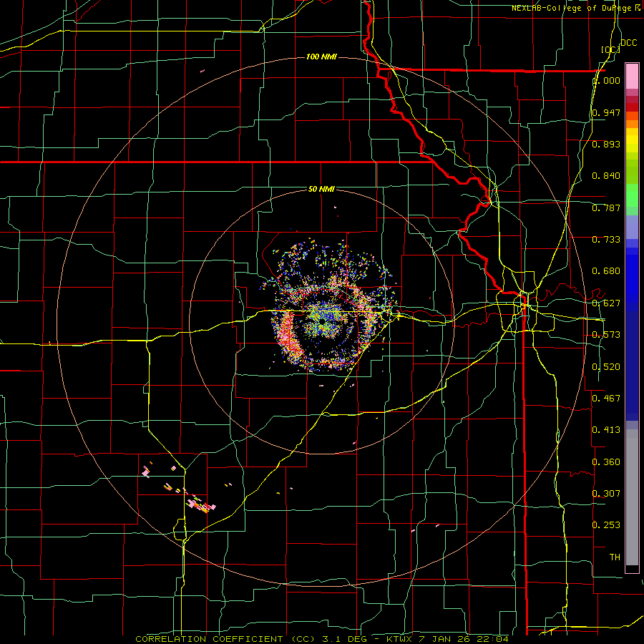Select the 0.520 scale value
The width and height of the screenshot is (644, 644).
tap(606, 366)
